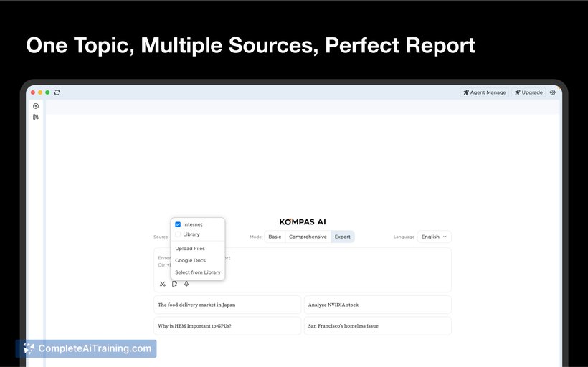Open the settings gear icon at top right
The width and height of the screenshot is (588, 367).
coord(553,92)
